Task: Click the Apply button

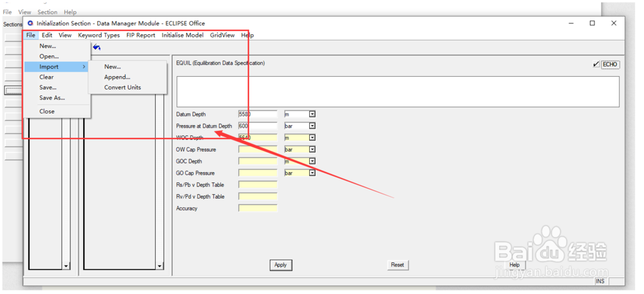Action: [x=281, y=265]
